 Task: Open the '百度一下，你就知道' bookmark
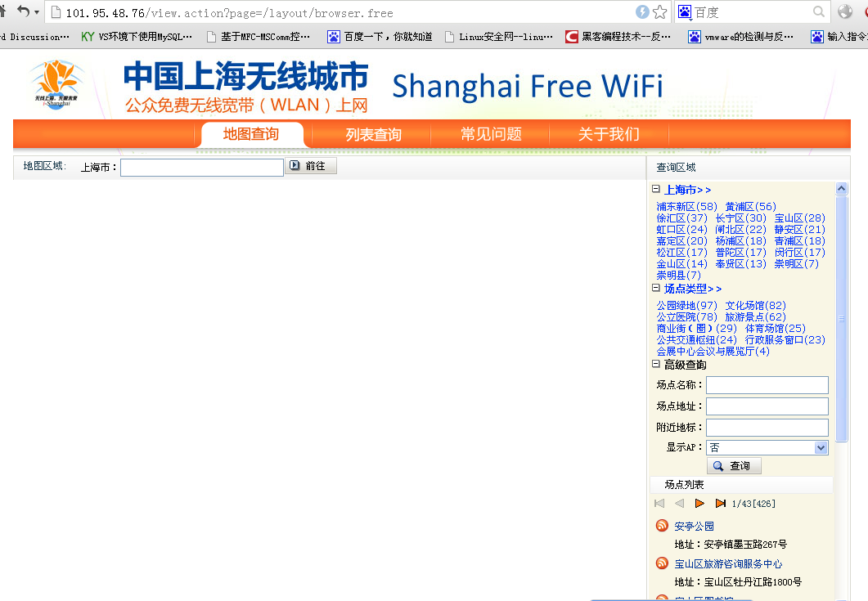pos(380,37)
